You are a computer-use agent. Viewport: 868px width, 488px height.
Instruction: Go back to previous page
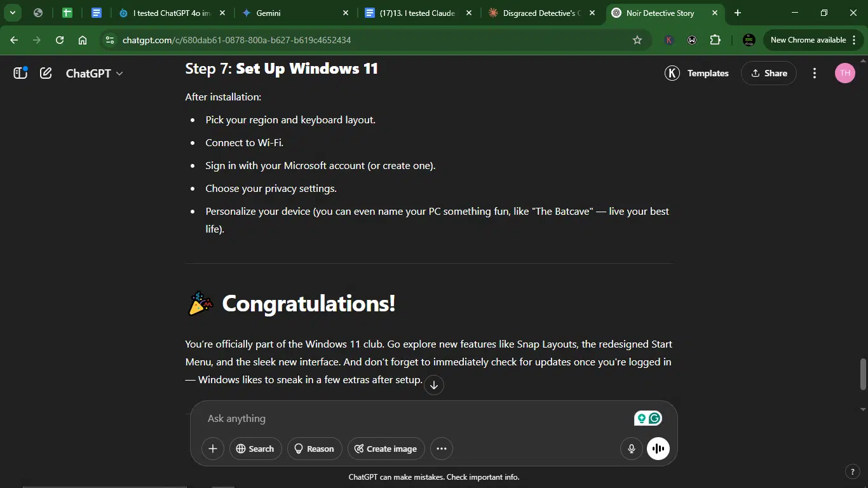point(14,40)
